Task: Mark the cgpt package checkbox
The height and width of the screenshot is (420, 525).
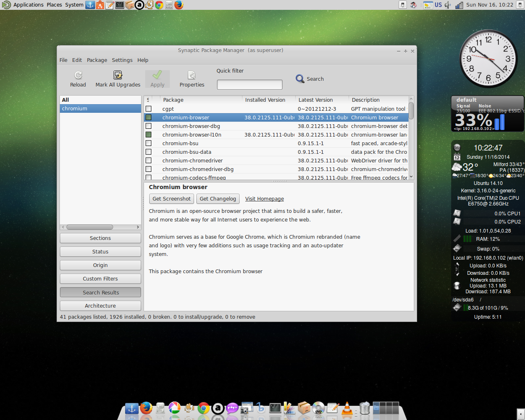Action: tap(148, 109)
